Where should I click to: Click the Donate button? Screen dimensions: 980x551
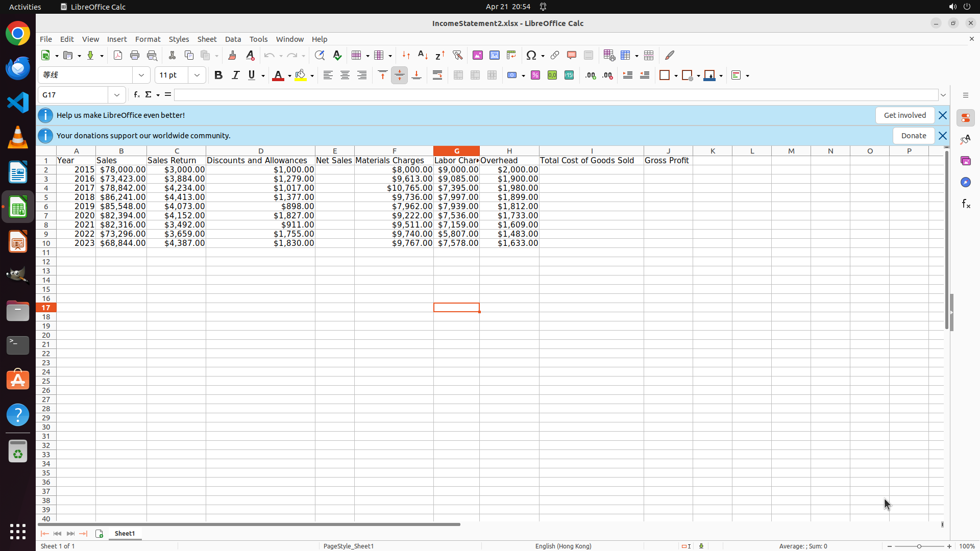click(x=913, y=136)
